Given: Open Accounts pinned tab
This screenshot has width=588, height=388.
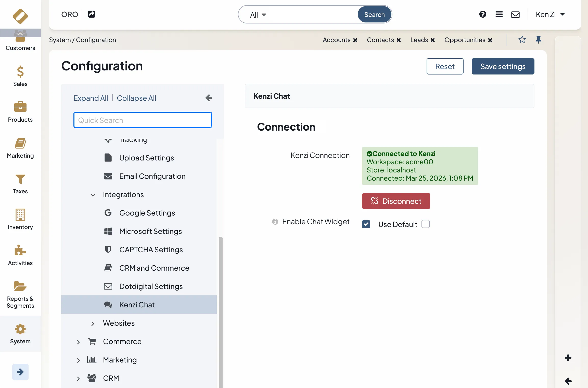Looking at the screenshot, I should tap(336, 40).
